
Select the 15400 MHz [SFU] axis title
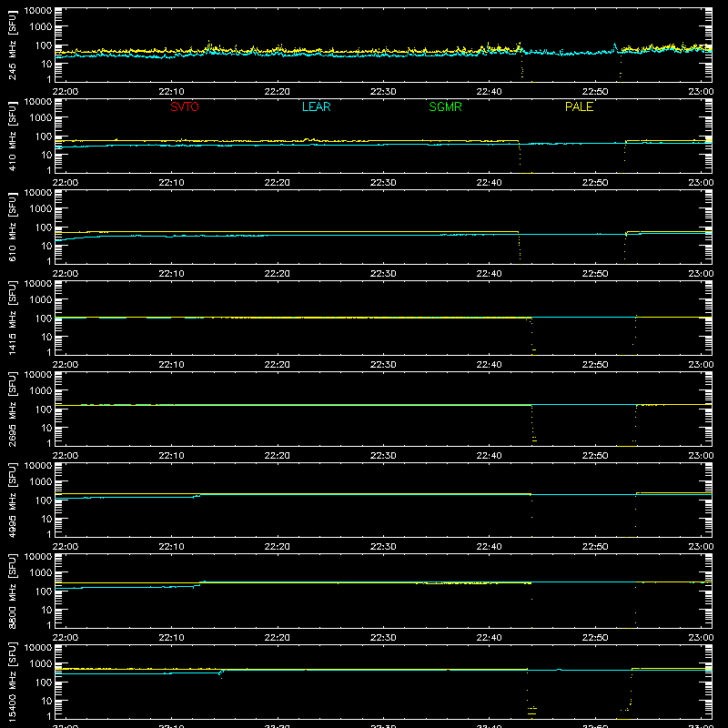(x=12, y=682)
